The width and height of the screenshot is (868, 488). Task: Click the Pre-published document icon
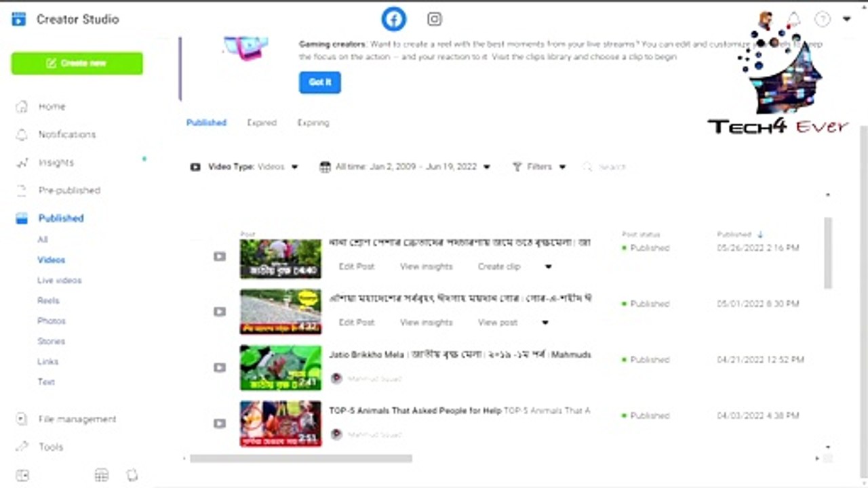22,190
